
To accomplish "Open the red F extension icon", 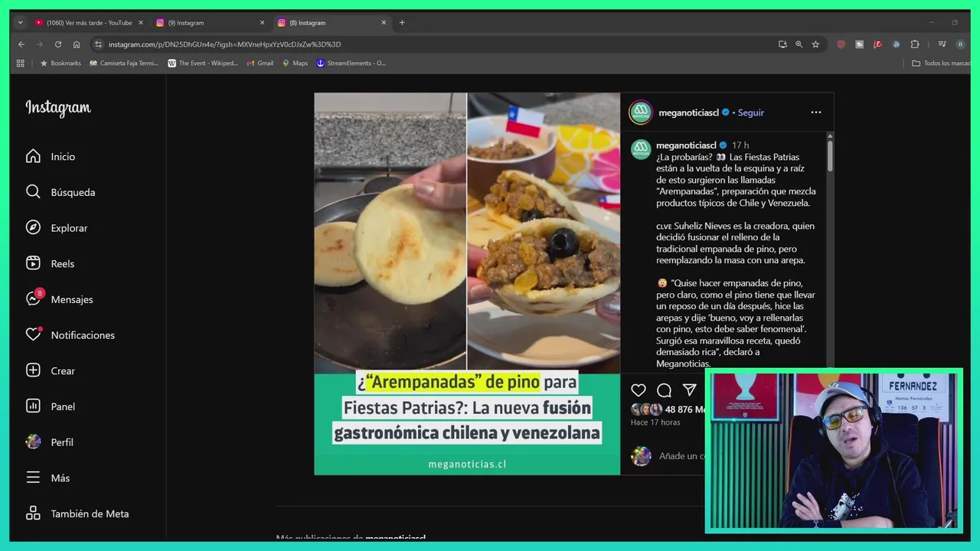I will coord(878,44).
